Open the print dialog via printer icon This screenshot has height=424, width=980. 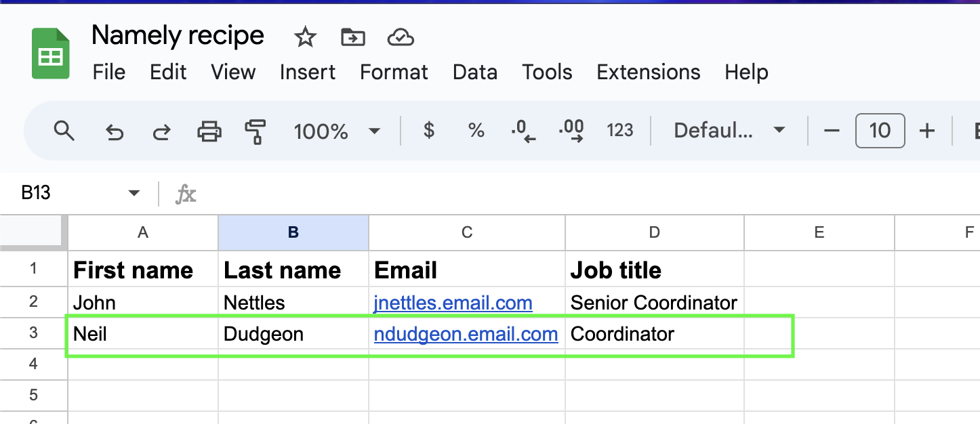click(209, 130)
